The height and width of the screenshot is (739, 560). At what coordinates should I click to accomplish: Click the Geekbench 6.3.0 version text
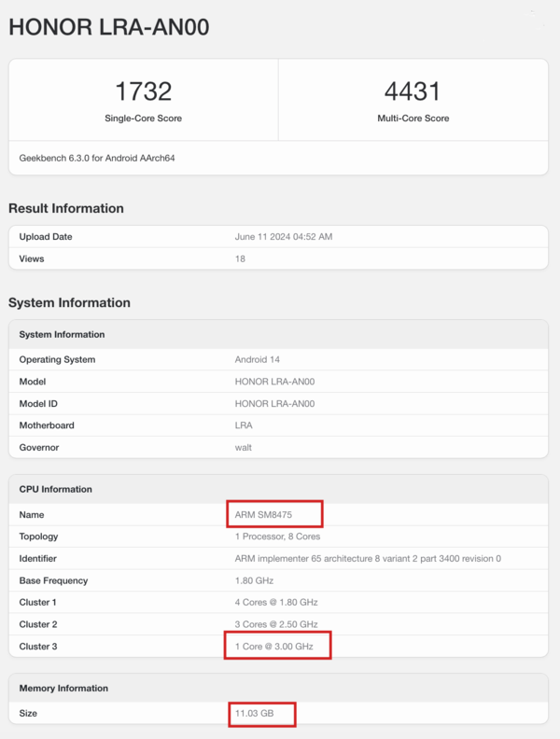coord(97,158)
